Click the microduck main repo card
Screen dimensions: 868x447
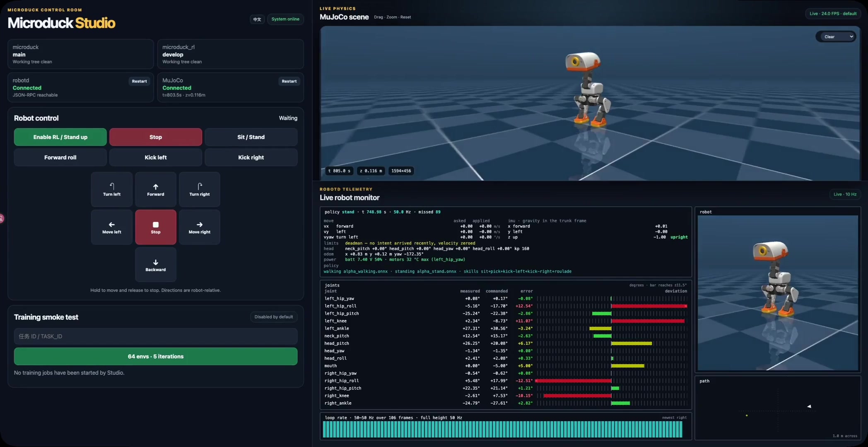[x=81, y=54]
